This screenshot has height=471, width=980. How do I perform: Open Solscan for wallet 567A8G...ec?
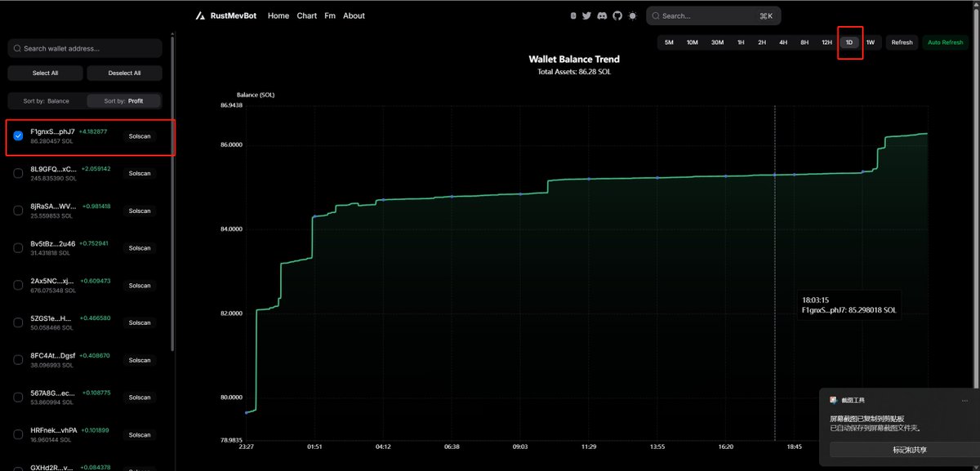click(x=140, y=398)
